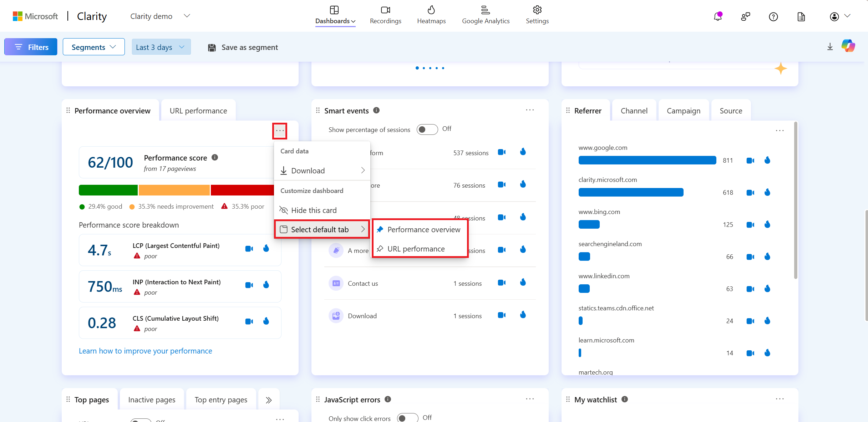Click the Top entry pages tab label
Image resolution: width=868 pixels, height=422 pixels.
[x=220, y=399]
